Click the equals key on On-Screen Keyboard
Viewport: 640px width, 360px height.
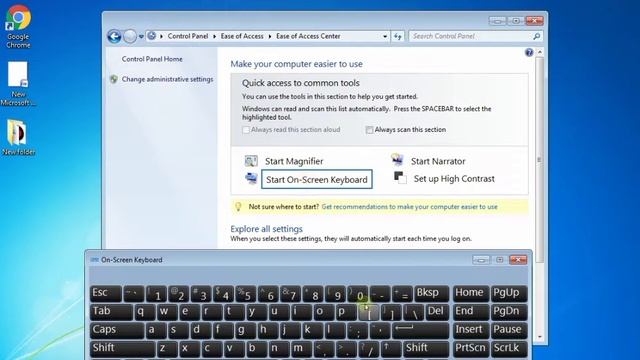tap(402, 293)
